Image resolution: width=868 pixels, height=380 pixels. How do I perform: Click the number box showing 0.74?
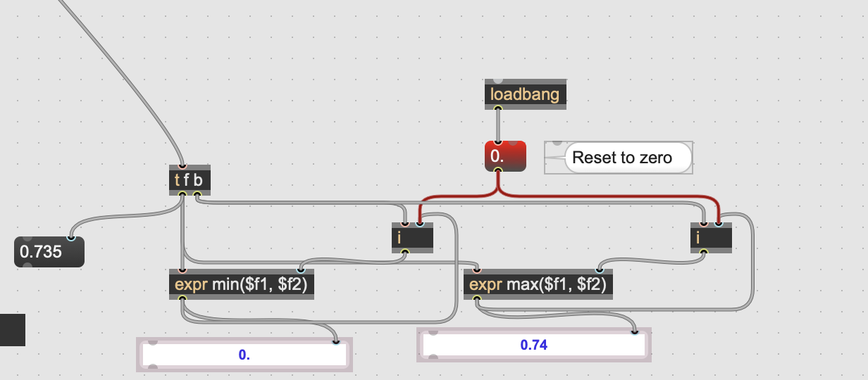[534, 345]
